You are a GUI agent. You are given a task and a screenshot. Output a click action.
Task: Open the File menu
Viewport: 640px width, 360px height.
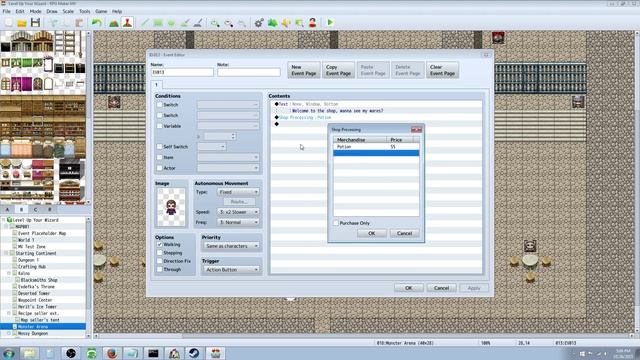coord(7,11)
